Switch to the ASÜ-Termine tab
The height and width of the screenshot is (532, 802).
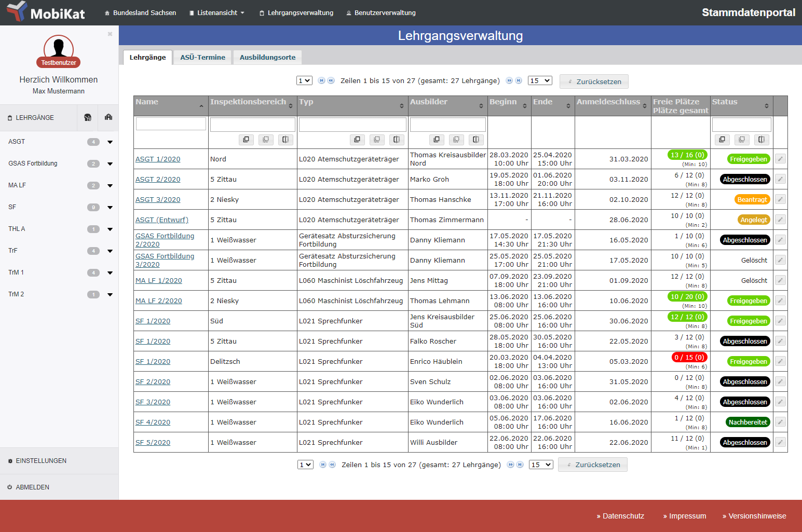point(202,57)
